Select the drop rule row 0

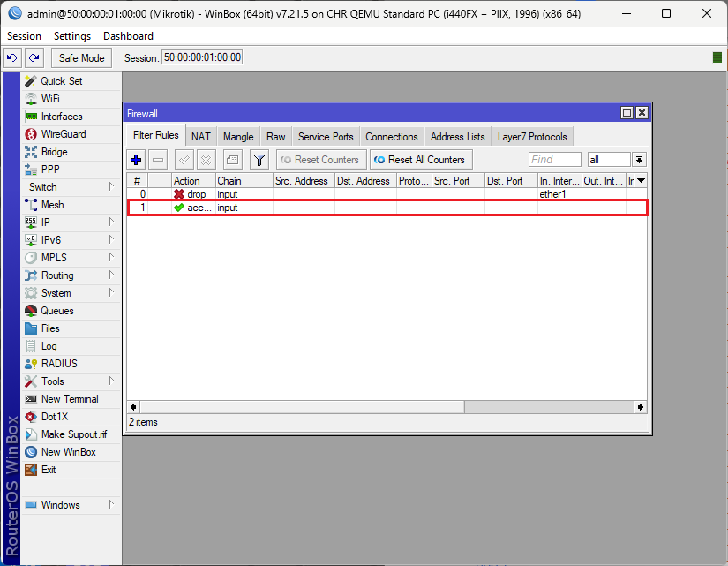[x=387, y=194]
